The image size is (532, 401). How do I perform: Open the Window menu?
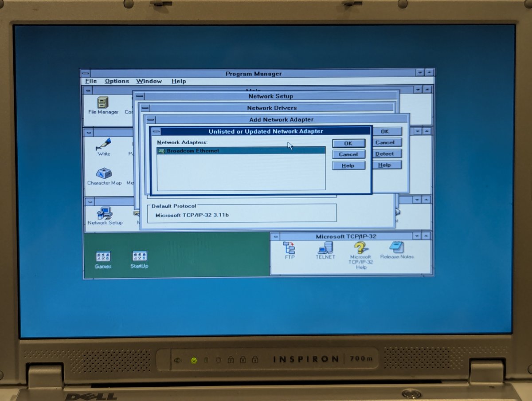(149, 81)
